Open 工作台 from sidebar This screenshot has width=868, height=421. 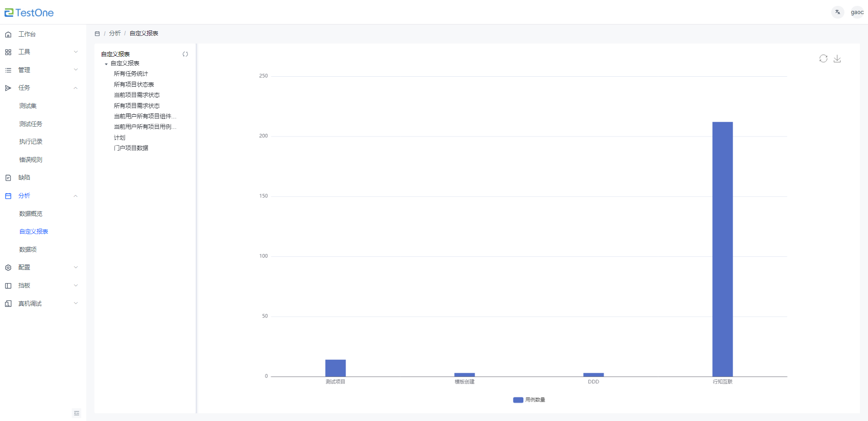[x=27, y=34]
